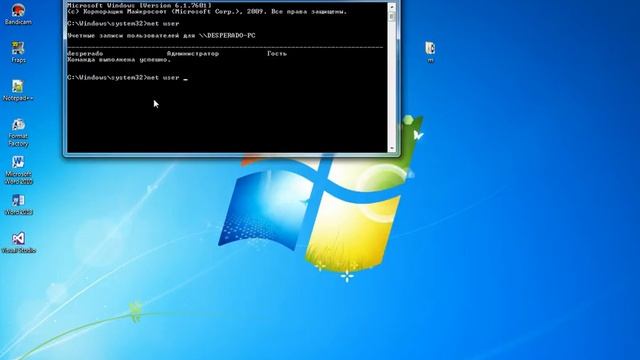Click the 'Команда выполнена успешно.' line

pyautogui.click(x=119, y=60)
